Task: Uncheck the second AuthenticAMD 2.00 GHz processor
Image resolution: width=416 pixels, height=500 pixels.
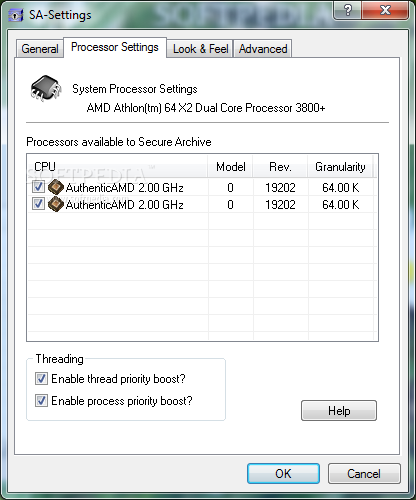Action: [38, 203]
